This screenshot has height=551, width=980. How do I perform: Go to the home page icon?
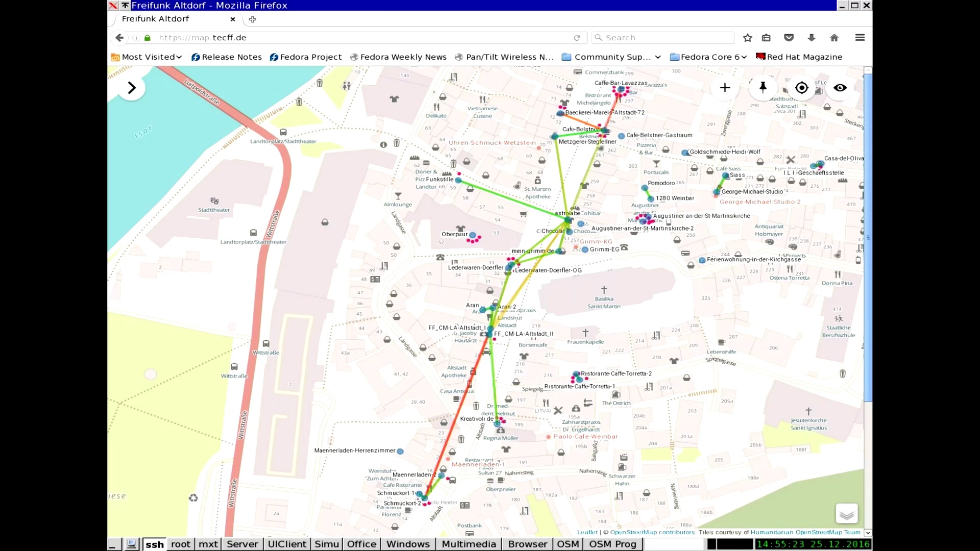(x=834, y=38)
